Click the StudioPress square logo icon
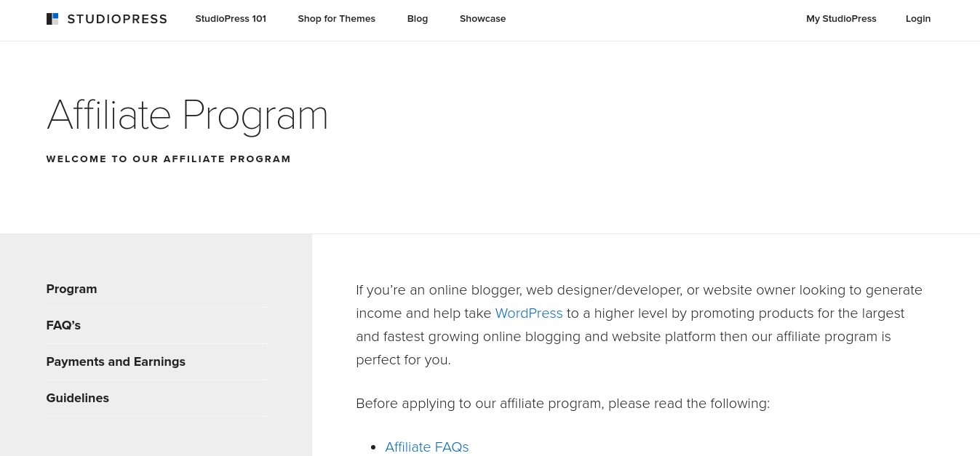The height and width of the screenshot is (456, 980). point(52,19)
